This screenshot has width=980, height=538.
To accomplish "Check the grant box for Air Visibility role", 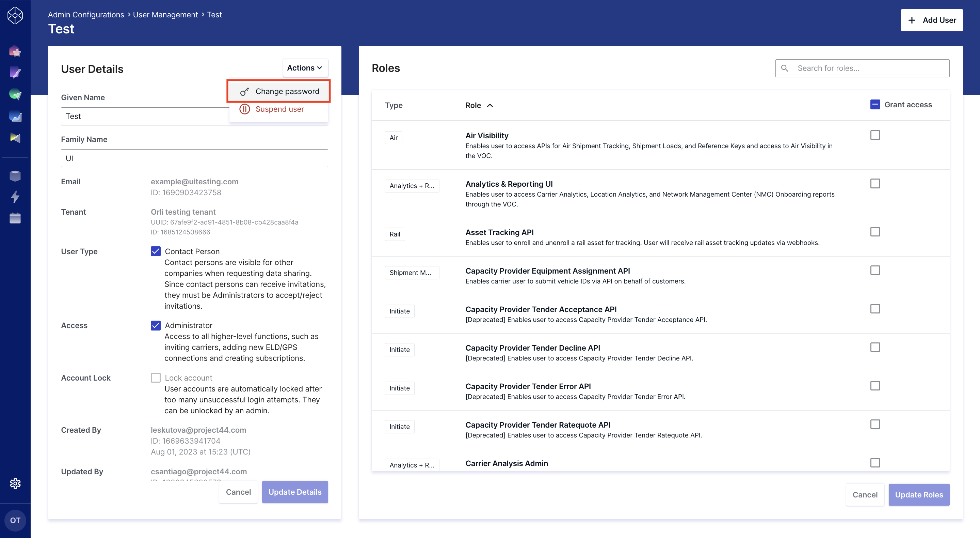I will pyautogui.click(x=875, y=135).
